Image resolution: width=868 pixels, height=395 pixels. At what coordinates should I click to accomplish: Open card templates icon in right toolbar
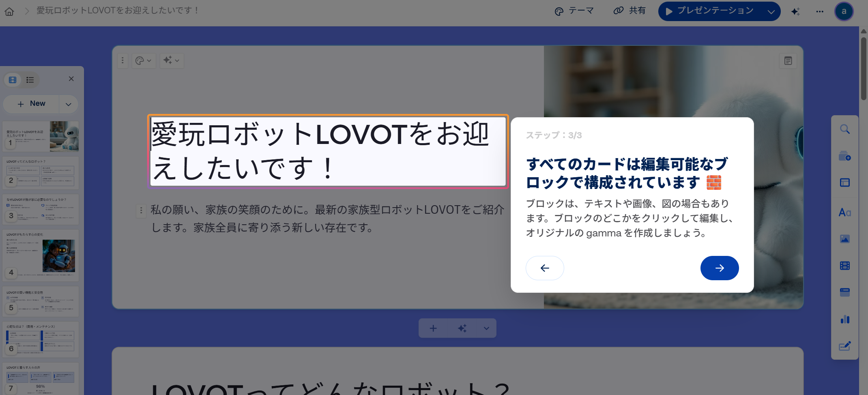845,156
